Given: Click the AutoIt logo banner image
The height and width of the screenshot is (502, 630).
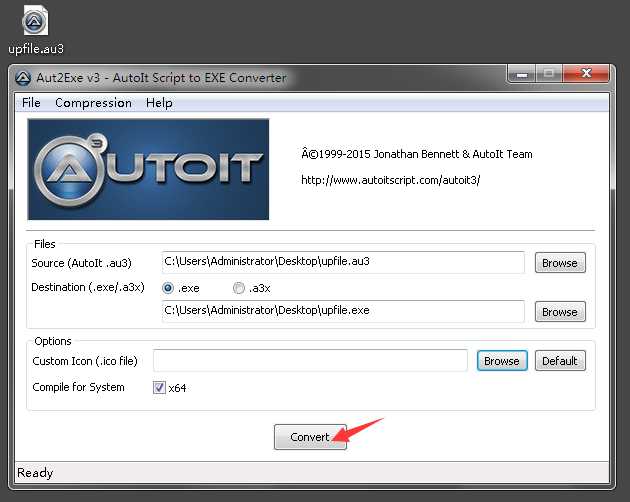Looking at the screenshot, I should tap(148, 169).
